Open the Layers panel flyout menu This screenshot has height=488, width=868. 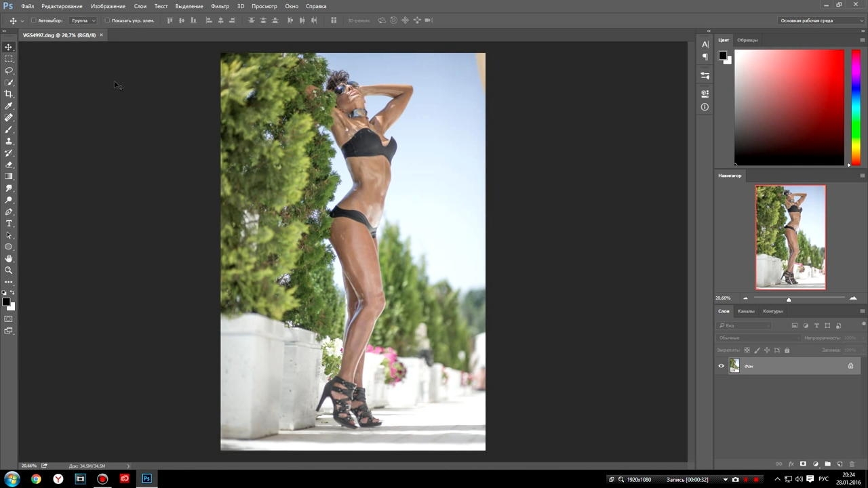(863, 311)
